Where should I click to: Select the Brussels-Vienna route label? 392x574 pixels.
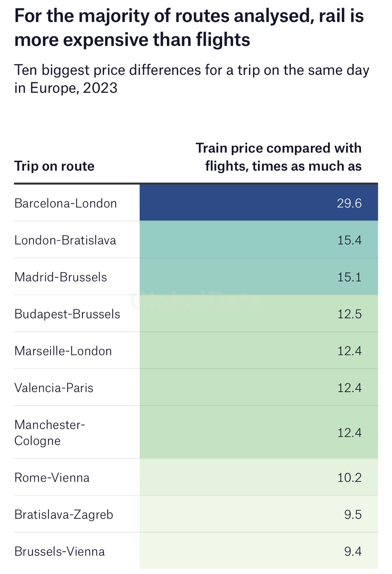[59, 552]
